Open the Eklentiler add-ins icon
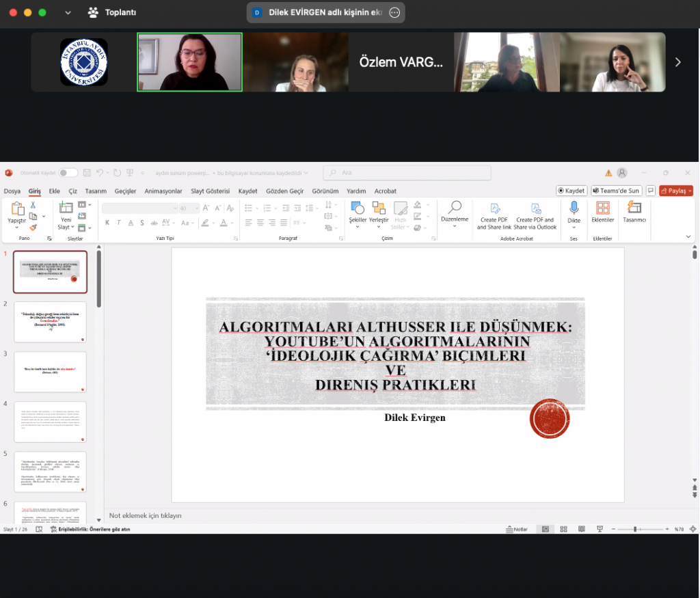Image resolution: width=700 pixels, height=598 pixels. point(603,209)
